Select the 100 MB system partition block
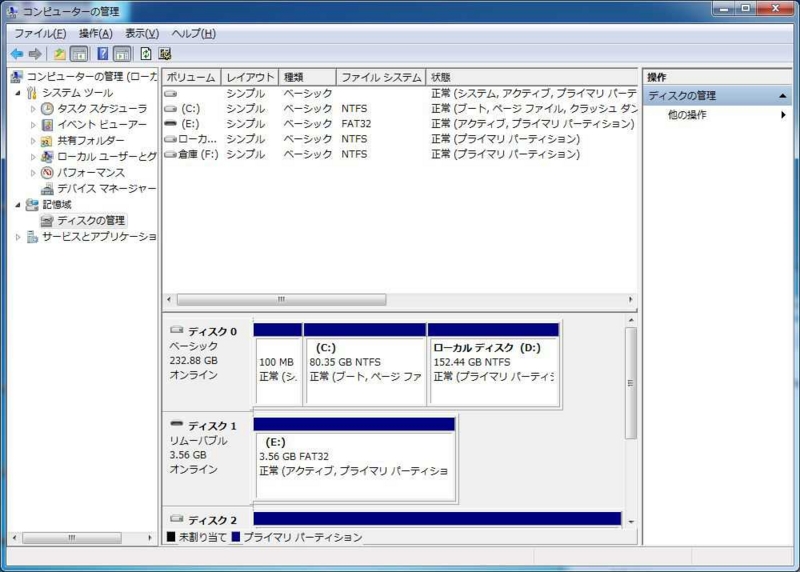The image size is (800, 572). 278,364
